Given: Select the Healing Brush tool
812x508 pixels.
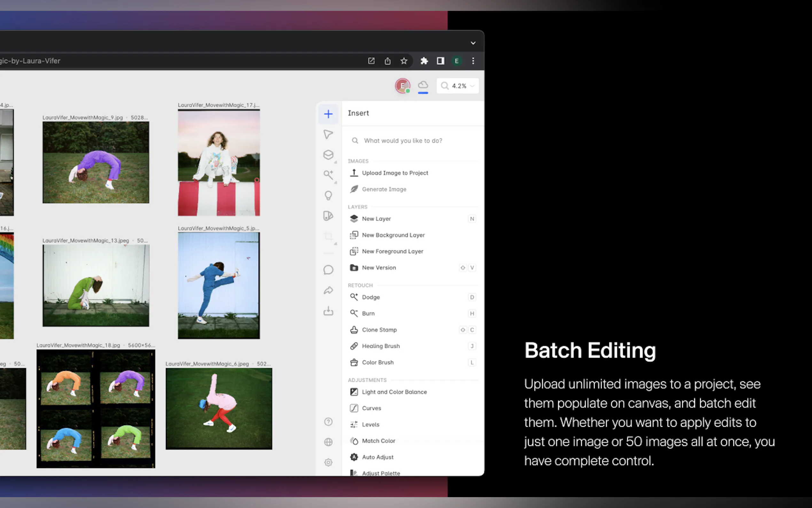Looking at the screenshot, I should (x=381, y=346).
